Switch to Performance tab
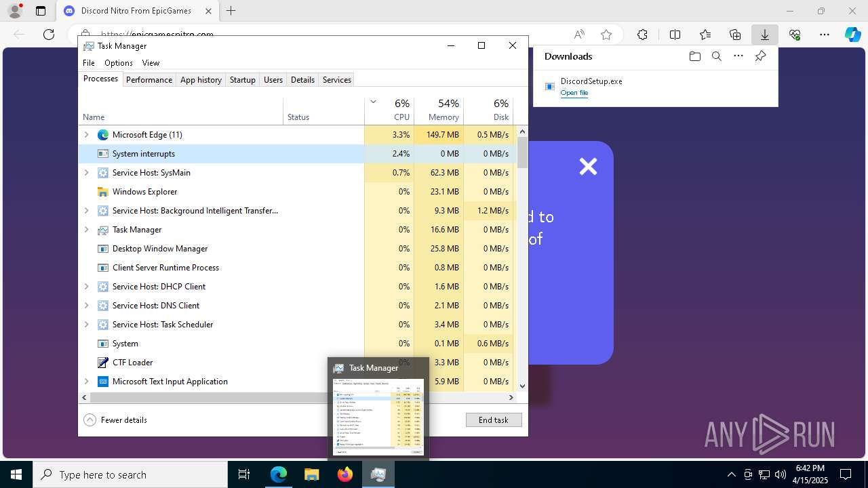Viewport: 868px width, 488px height. 149,80
